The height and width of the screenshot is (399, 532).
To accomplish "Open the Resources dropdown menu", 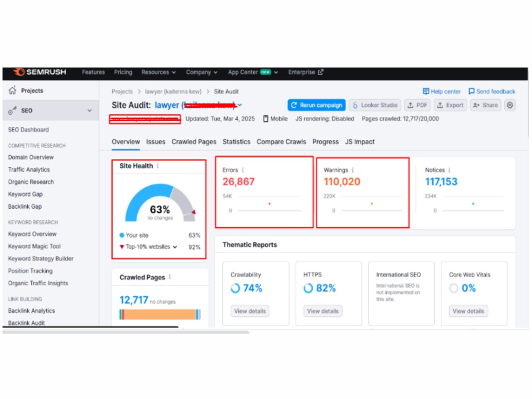I will (x=159, y=72).
